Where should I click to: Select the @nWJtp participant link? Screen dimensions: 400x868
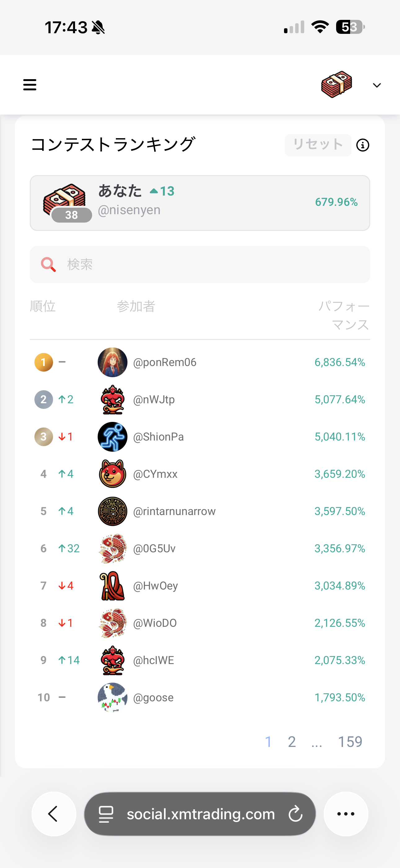pos(154,400)
